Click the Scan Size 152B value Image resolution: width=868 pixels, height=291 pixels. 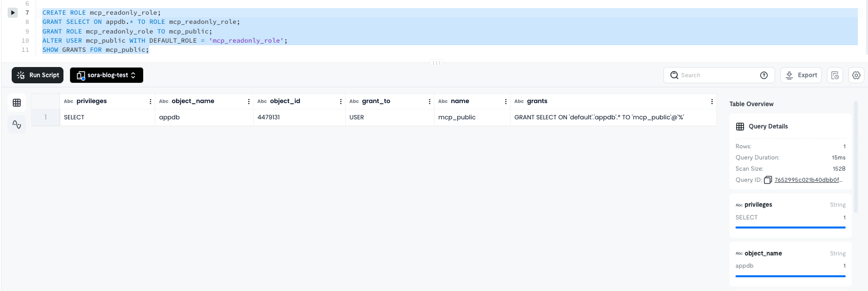tap(839, 169)
